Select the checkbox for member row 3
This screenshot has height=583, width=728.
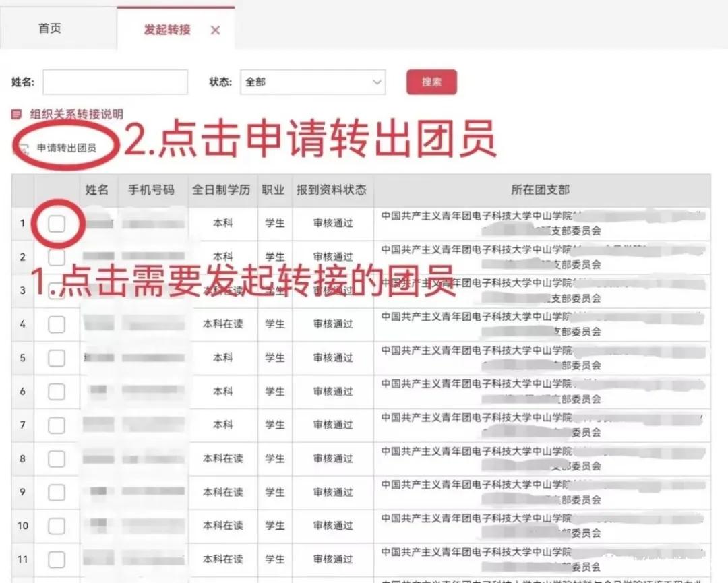pos(57,290)
